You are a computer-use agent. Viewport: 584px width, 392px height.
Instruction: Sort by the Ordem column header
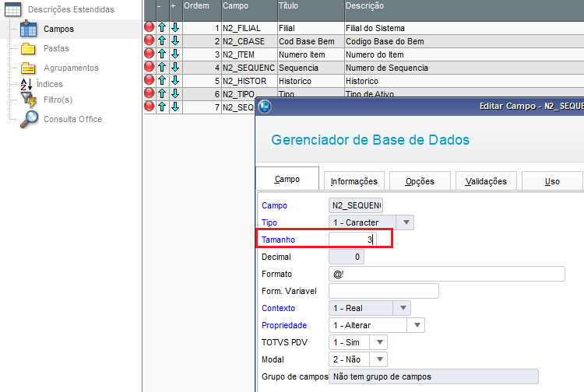(202, 10)
